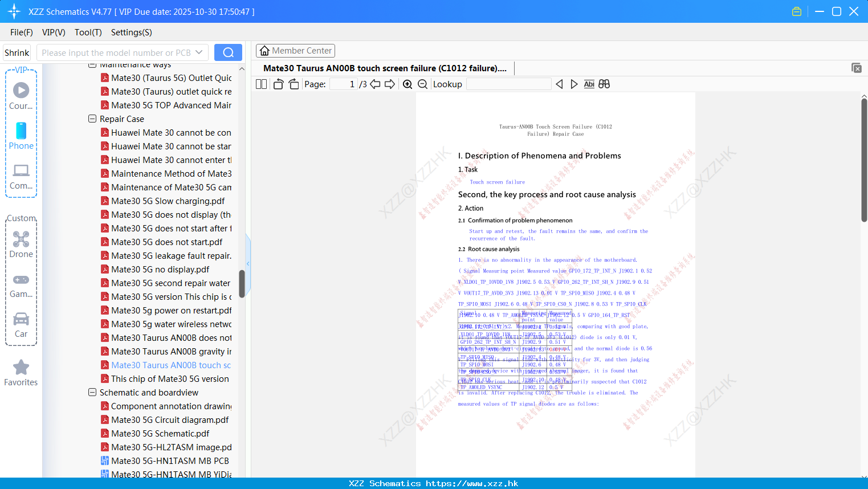Select the Mate30 Taurus AN00B touch screen tab
Image resolution: width=868 pixels, height=489 pixels.
[385, 68]
